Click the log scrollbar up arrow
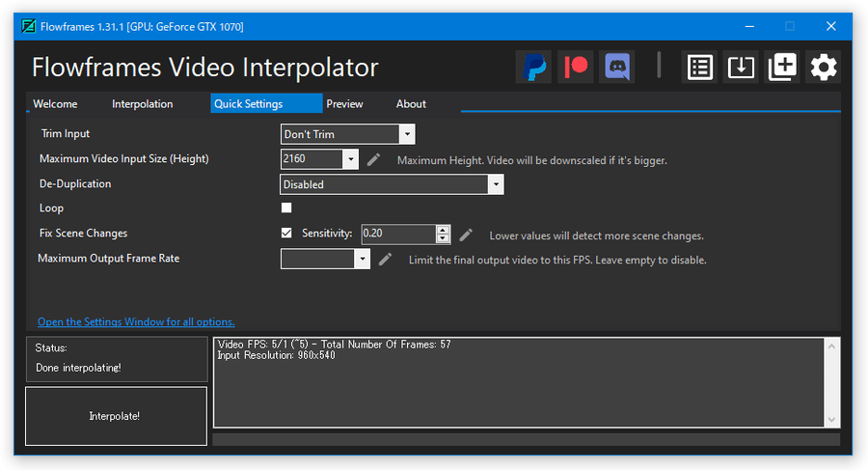Image resolution: width=868 pixels, height=470 pixels. click(x=831, y=346)
